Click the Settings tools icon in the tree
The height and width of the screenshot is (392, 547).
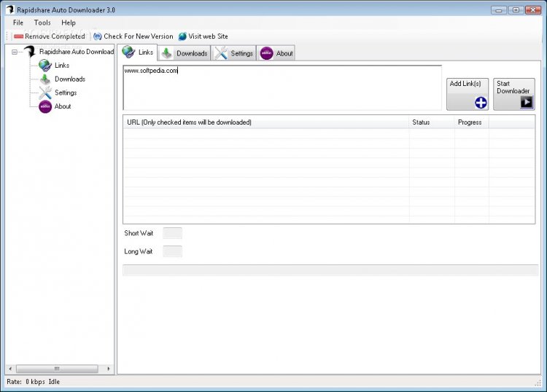click(x=45, y=93)
